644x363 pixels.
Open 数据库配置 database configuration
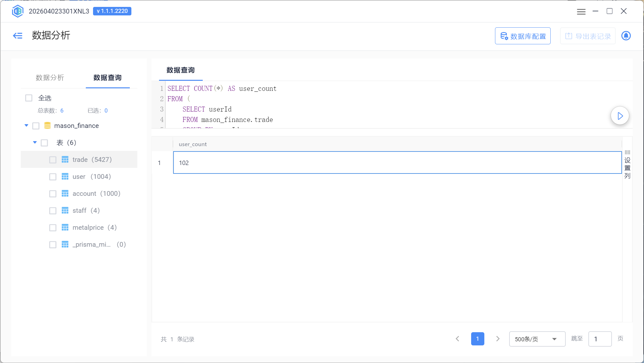click(523, 36)
